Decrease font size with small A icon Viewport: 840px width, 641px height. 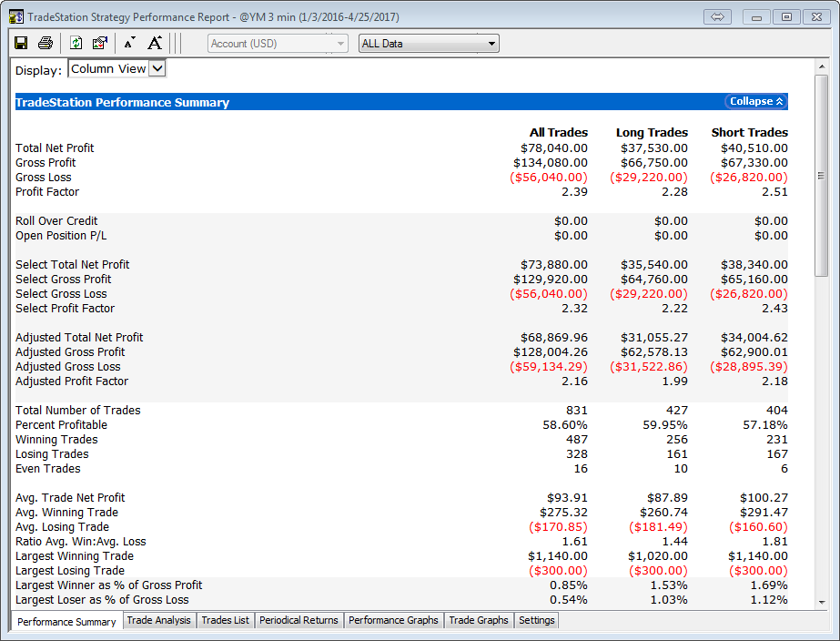129,43
